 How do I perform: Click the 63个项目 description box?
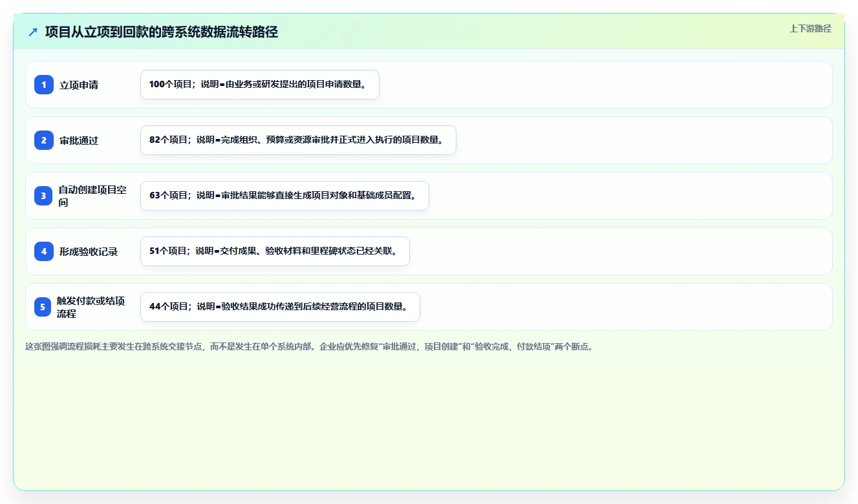tap(284, 196)
